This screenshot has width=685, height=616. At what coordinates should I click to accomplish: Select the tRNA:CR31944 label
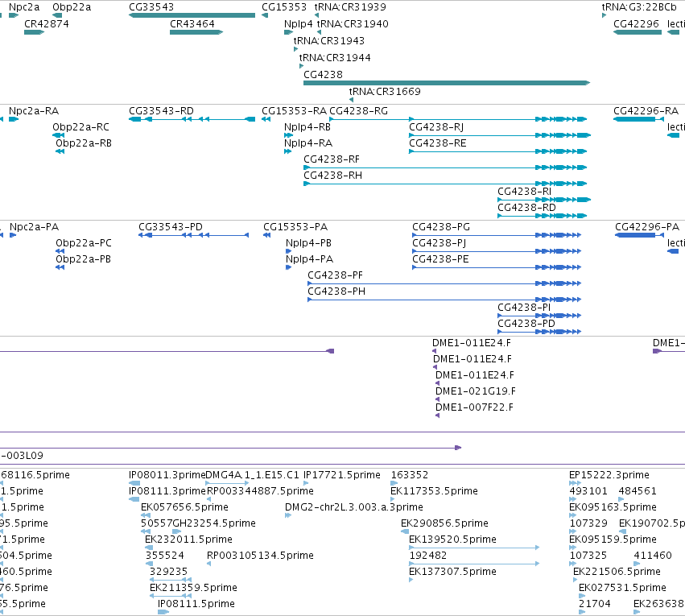(335, 58)
